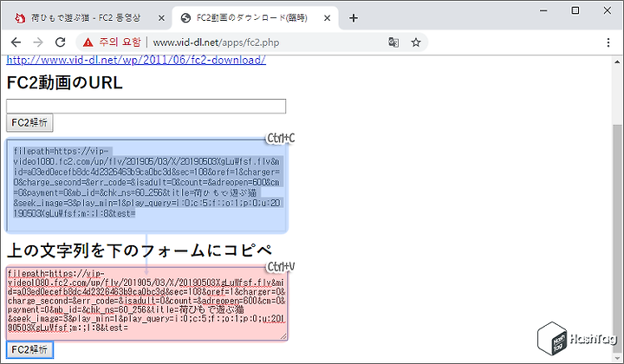Go forward to the next page
This screenshot has height=364, width=624.
tap(38, 42)
